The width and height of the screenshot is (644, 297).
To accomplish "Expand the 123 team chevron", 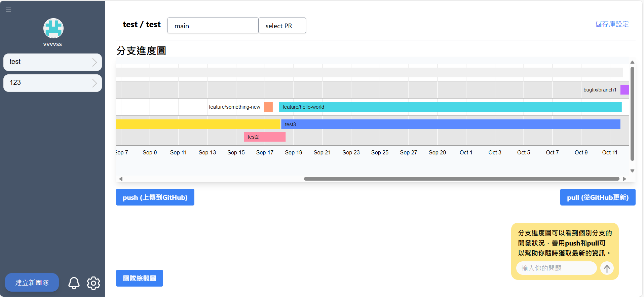I will tap(94, 83).
